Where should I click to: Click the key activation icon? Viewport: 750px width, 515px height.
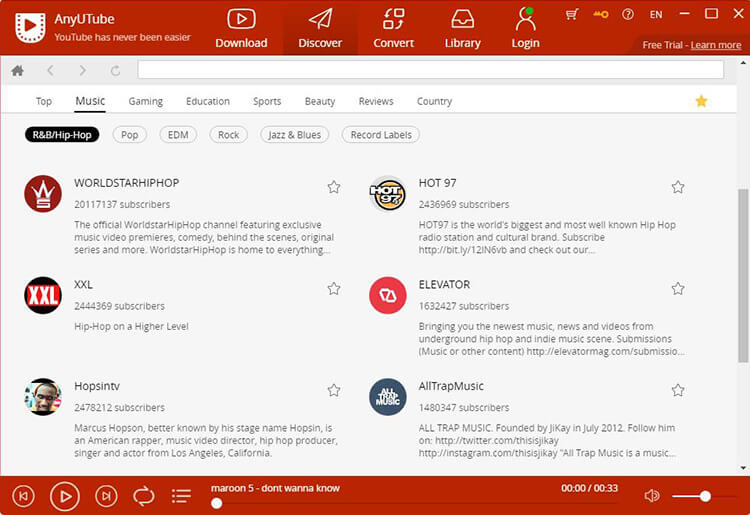click(600, 14)
